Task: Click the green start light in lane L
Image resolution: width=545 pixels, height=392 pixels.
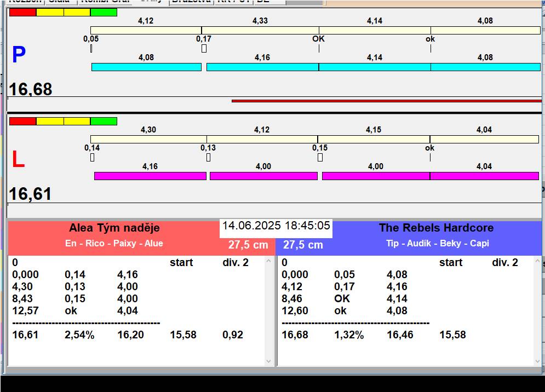Action: pos(104,121)
